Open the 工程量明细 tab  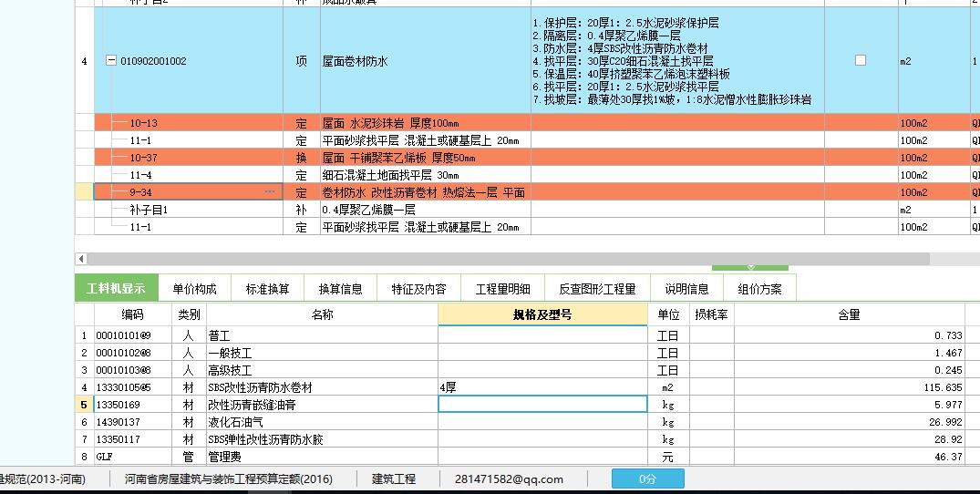click(x=502, y=289)
